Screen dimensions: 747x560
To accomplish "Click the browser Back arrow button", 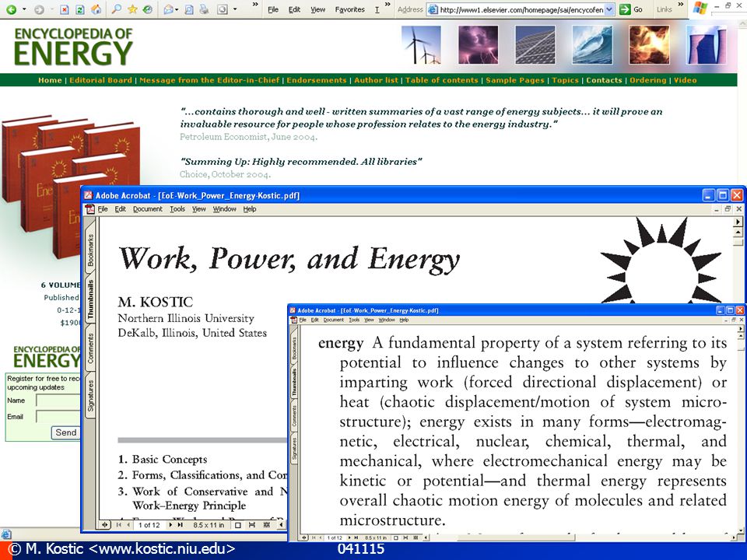I will click(x=11, y=9).
